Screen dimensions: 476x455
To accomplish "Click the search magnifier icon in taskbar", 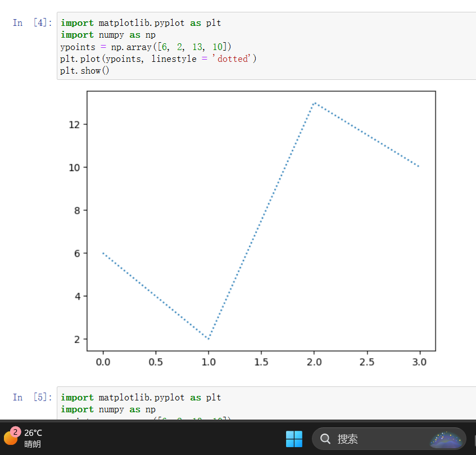I will 325,439.
